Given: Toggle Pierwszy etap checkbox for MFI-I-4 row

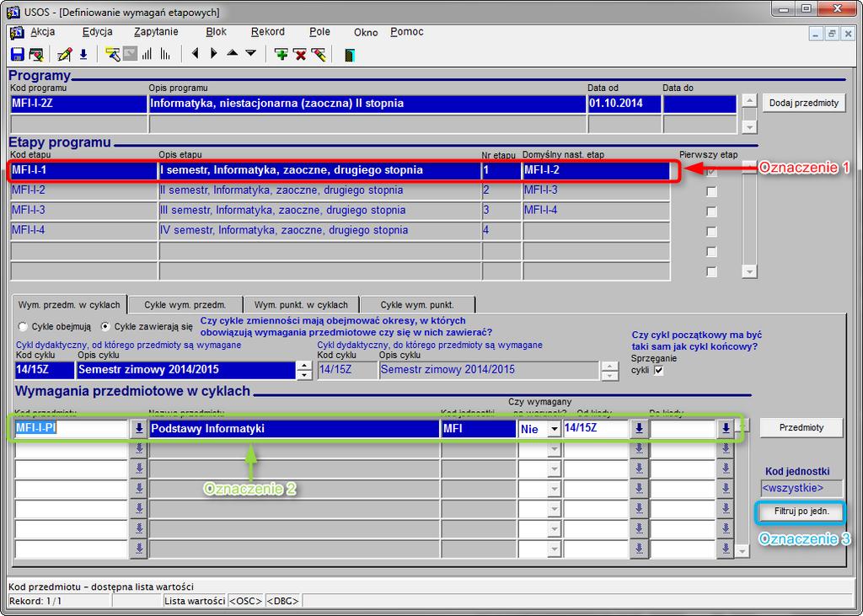Looking at the screenshot, I should point(711,231).
